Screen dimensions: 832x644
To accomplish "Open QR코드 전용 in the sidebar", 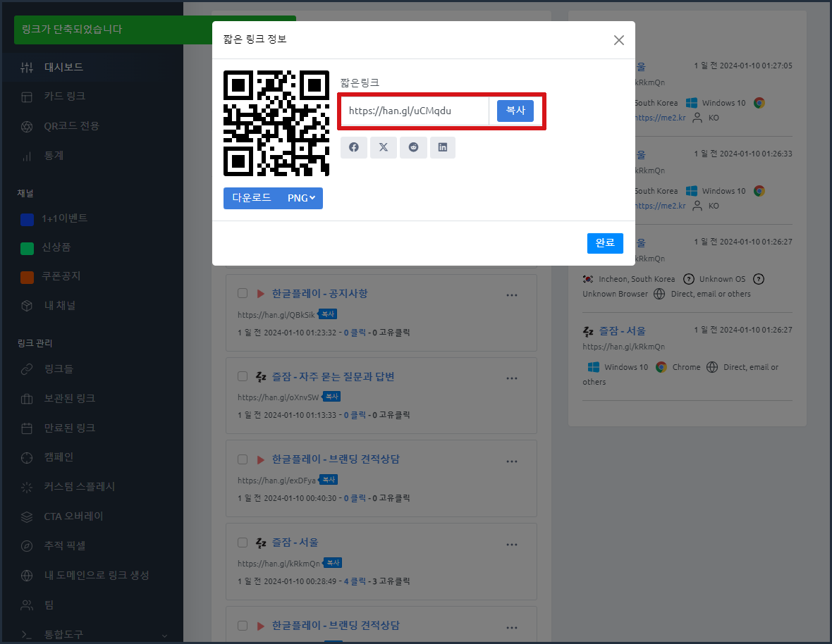I will pyautogui.click(x=72, y=126).
